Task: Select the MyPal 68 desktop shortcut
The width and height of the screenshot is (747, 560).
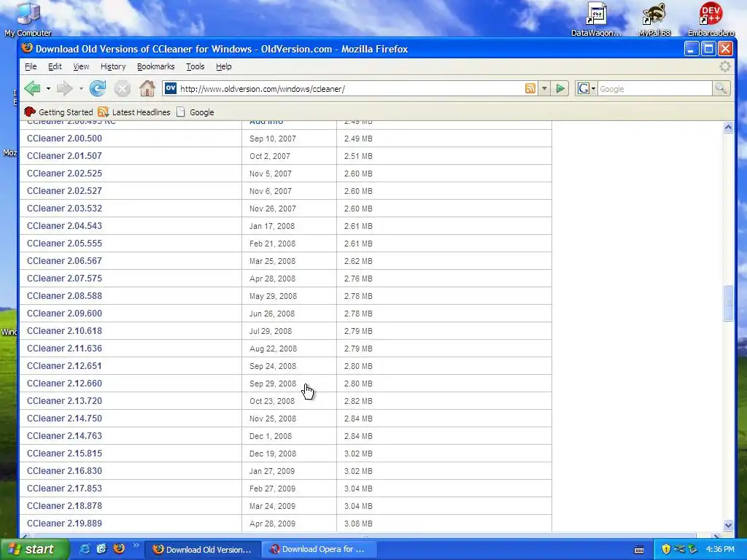Action: pyautogui.click(x=654, y=19)
